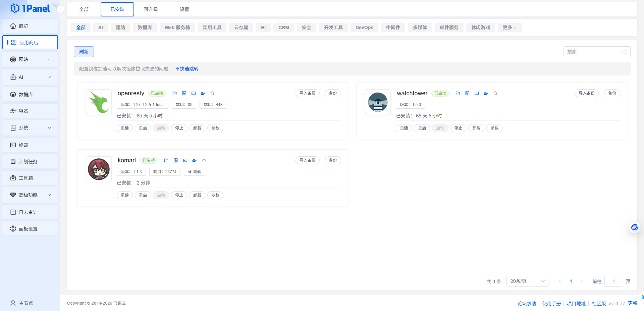Viewport: 644px width, 311px height.
Task: Collapse the sidebar with the arrow icon
Action: click(x=60, y=9)
